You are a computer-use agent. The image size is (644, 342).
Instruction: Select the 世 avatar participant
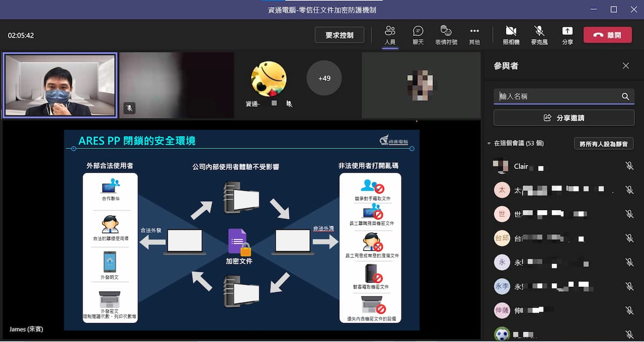tap(502, 214)
